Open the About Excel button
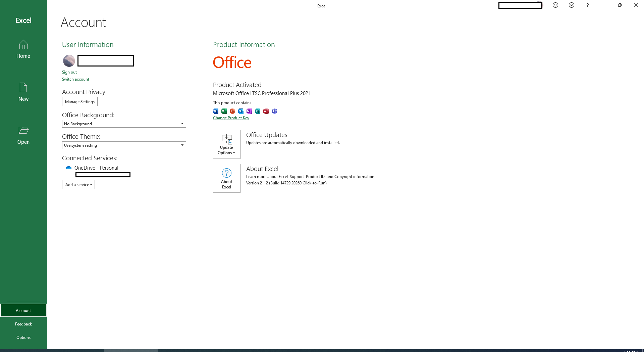644x352 pixels. (x=227, y=178)
